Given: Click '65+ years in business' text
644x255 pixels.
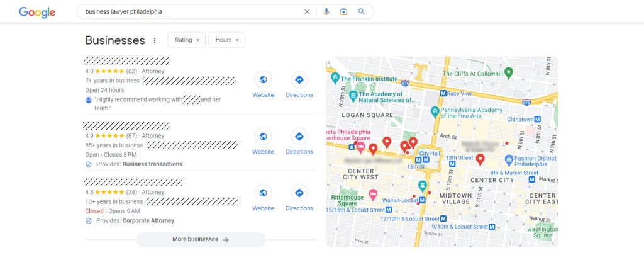Looking at the screenshot, I should coord(114,145).
